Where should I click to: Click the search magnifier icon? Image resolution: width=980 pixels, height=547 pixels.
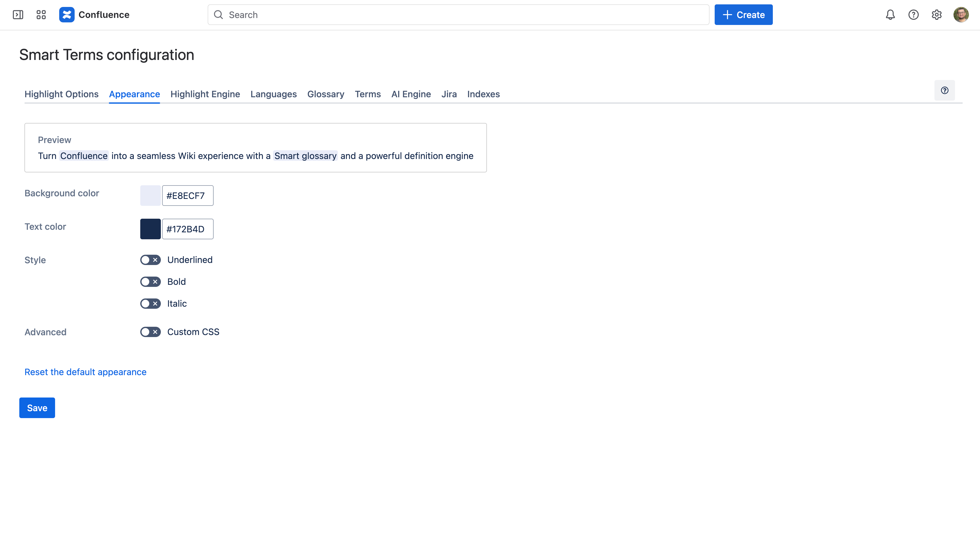click(218, 15)
